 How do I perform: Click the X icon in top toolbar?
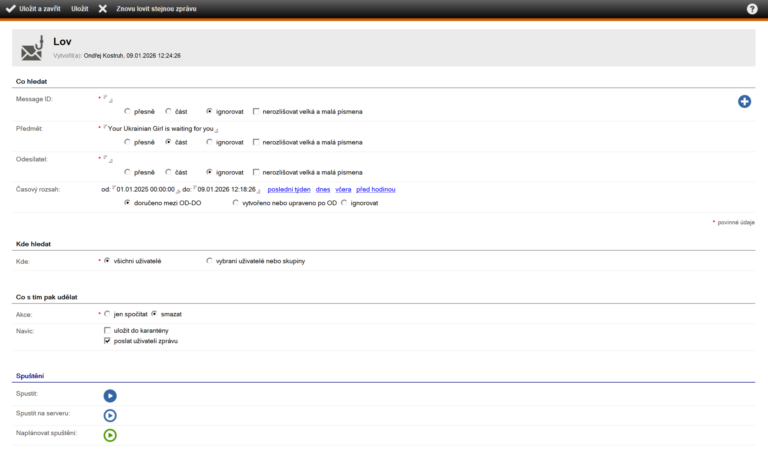(102, 8)
